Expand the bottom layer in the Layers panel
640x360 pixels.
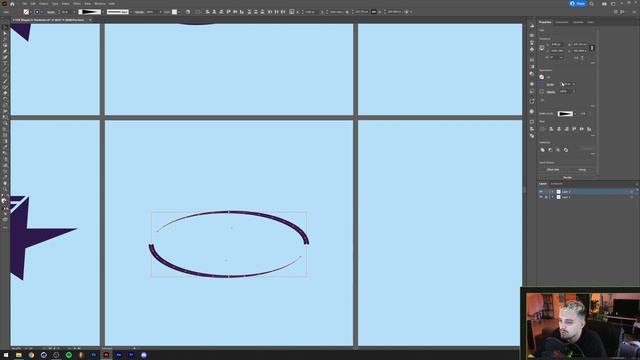tap(553, 197)
